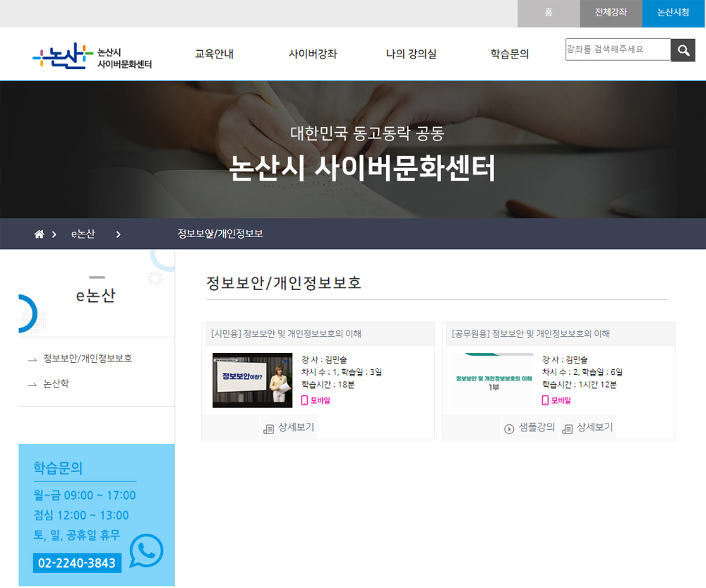Image resolution: width=706 pixels, height=588 pixels.
Task: Click [시민용] 정보보안 course title
Action: [x=287, y=334]
